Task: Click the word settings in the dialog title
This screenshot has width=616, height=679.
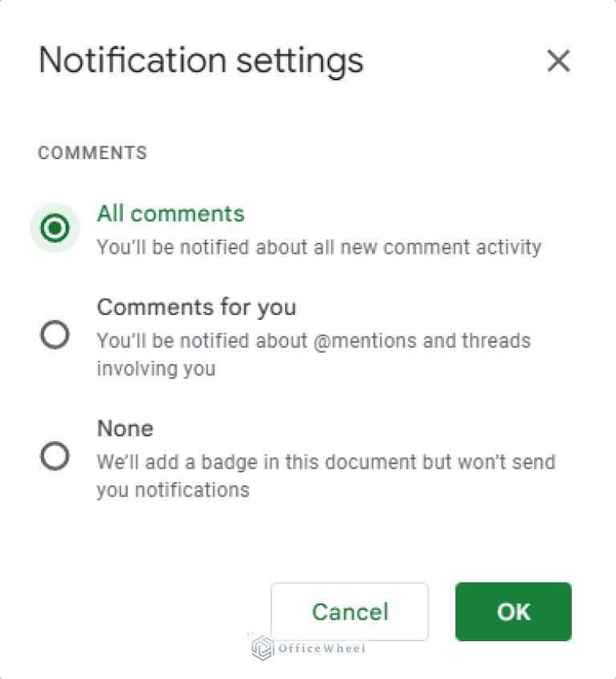Action: pyautogui.click(x=300, y=62)
